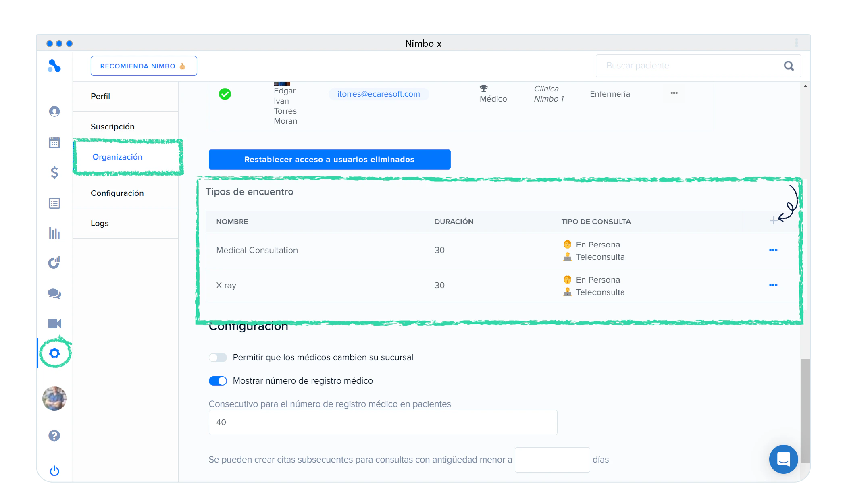
Task: Click the dollar billing icon
Action: (54, 173)
